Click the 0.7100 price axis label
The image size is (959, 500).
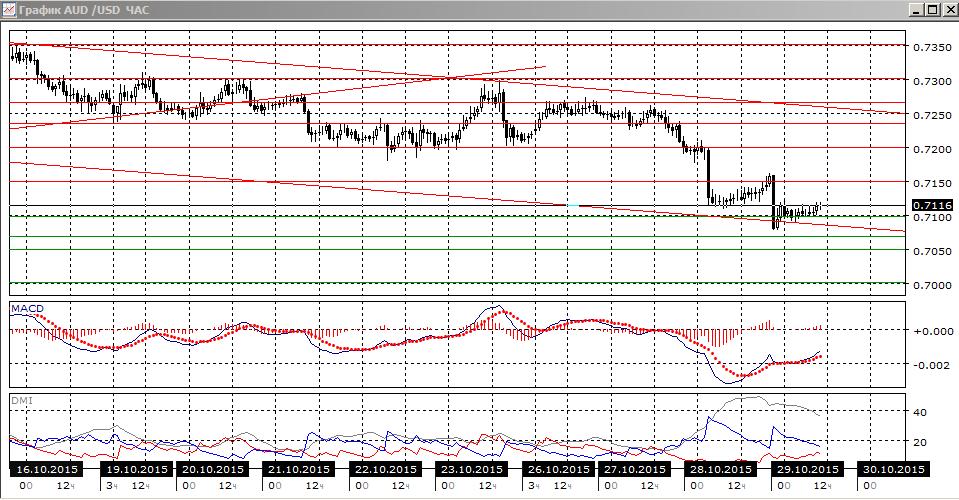(x=932, y=218)
